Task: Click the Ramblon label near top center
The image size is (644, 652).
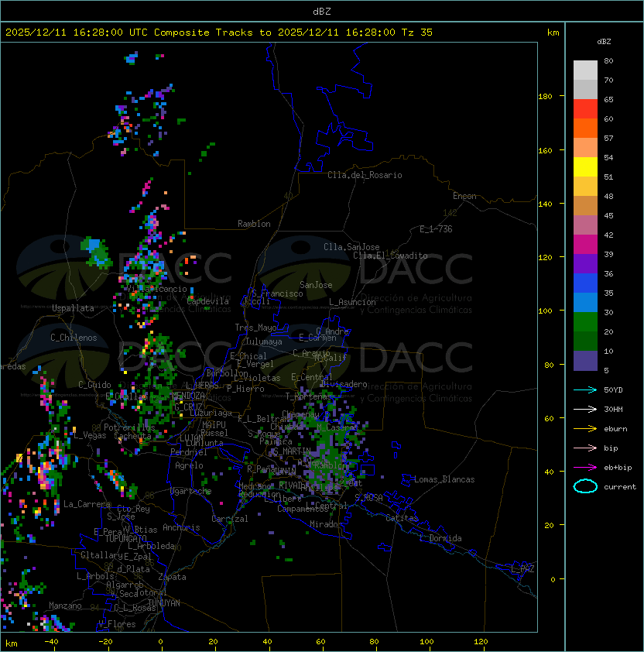Action: pyautogui.click(x=254, y=224)
